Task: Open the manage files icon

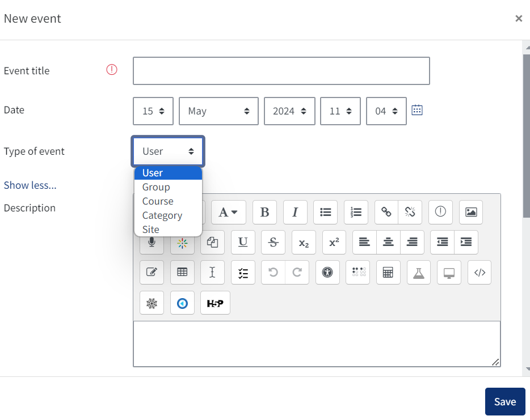Action: click(x=213, y=243)
